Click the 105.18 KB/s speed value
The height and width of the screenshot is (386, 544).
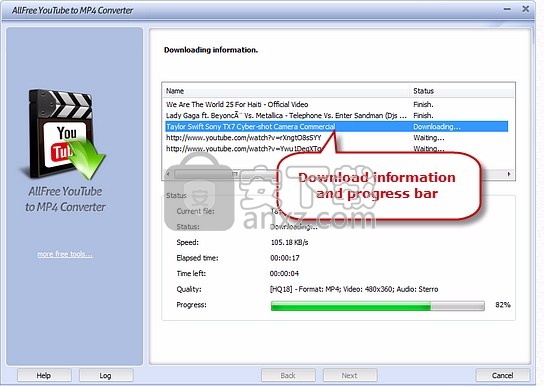tap(289, 242)
